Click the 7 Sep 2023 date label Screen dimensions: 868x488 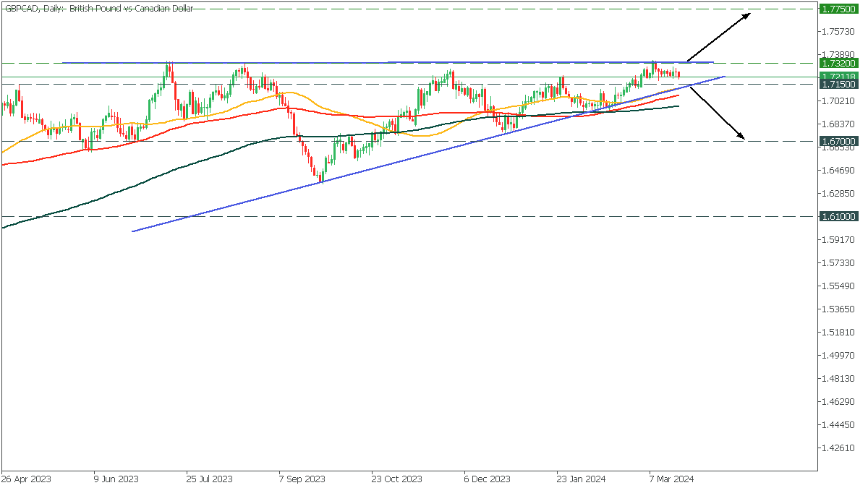pyautogui.click(x=302, y=479)
